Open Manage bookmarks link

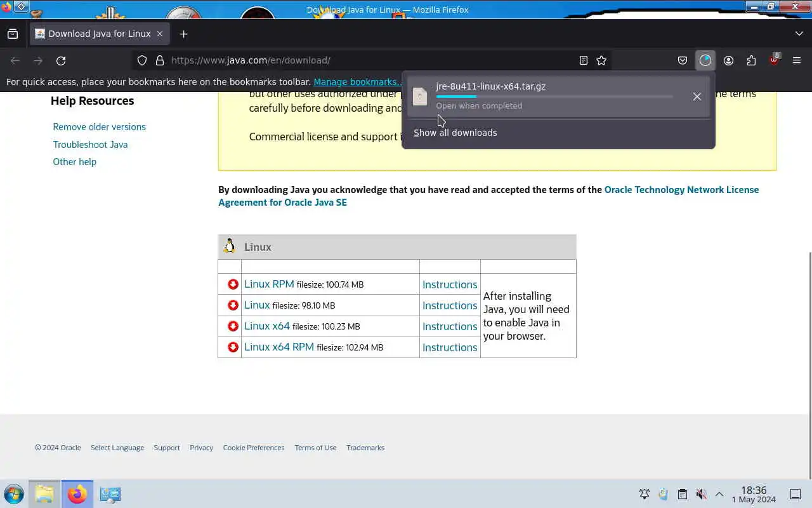pyautogui.click(x=357, y=82)
